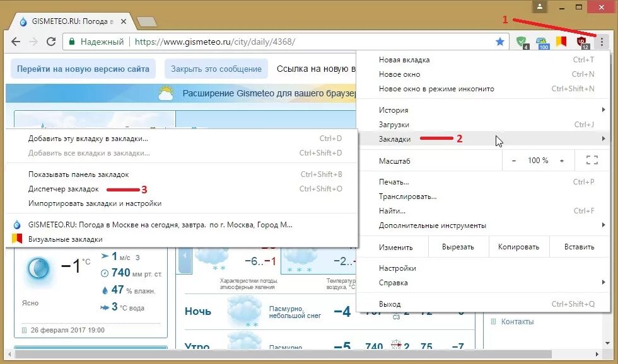Open the extension icon showing badge 100
Screen dimensions: 618x364
542,42
